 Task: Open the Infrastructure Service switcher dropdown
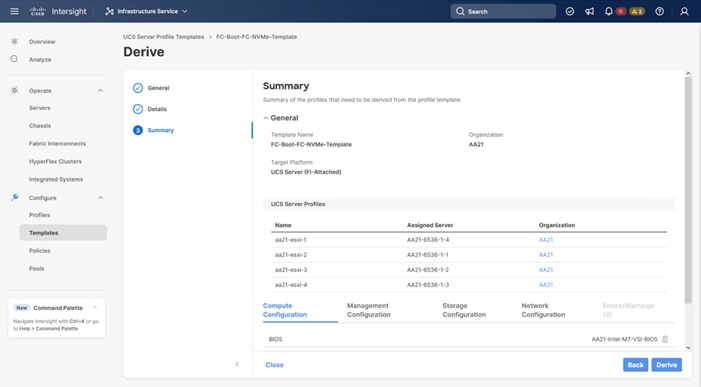146,11
